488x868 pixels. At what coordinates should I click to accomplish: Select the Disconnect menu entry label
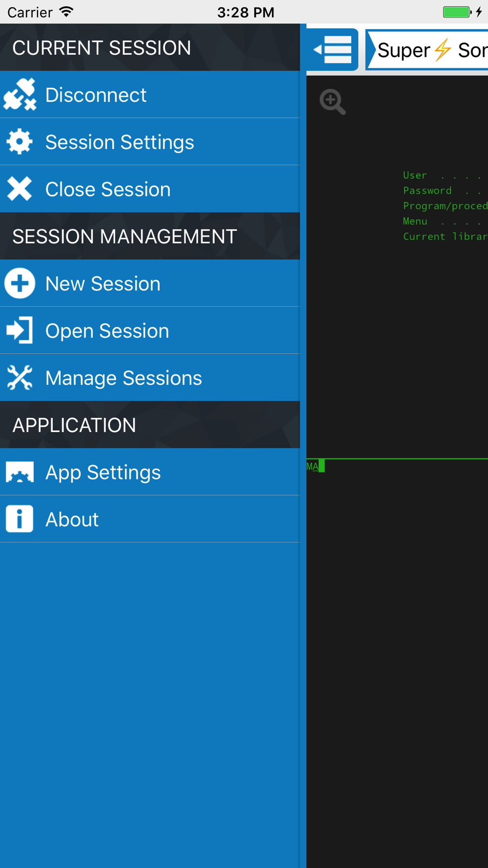(x=96, y=95)
